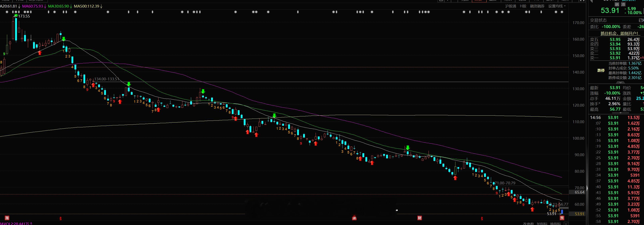The image size is (644, 225).
Task: Expand the chevron below 跌停成交额
Action: (620, 82)
